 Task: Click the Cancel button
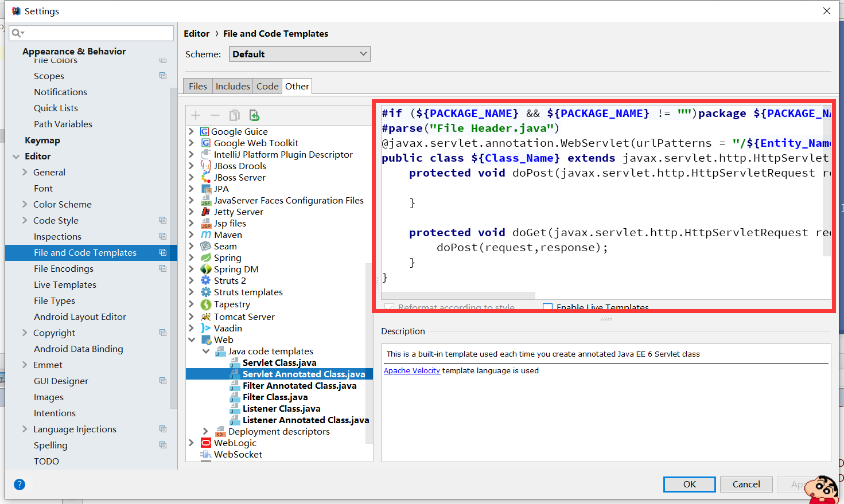tap(746, 485)
